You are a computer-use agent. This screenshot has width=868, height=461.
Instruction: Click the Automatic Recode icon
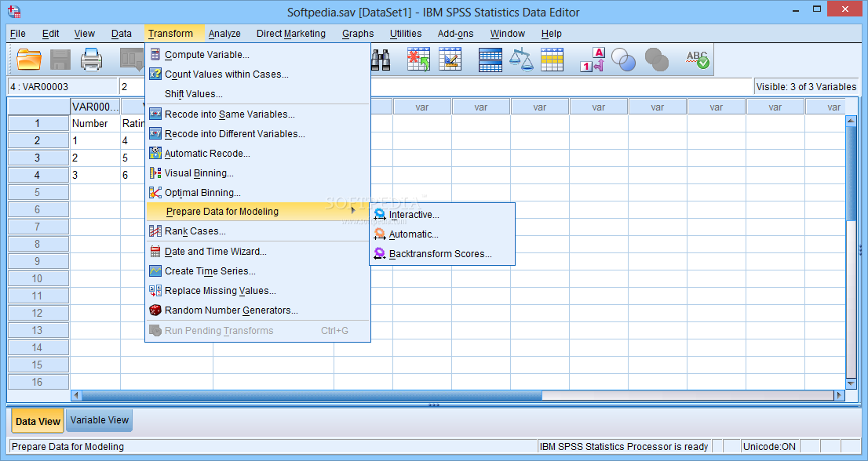coord(155,153)
